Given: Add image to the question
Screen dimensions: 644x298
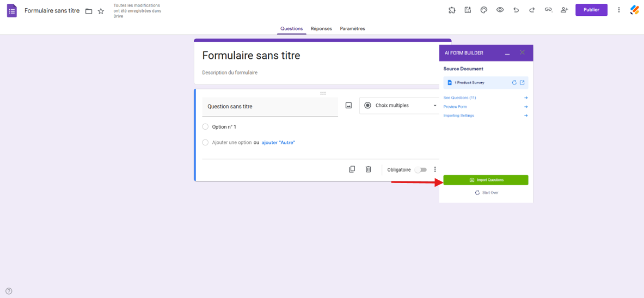Looking at the screenshot, I should 349,106.
